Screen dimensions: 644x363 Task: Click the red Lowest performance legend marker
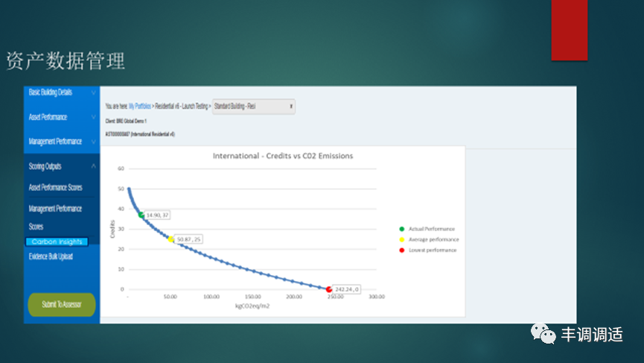tap(402, 250)
